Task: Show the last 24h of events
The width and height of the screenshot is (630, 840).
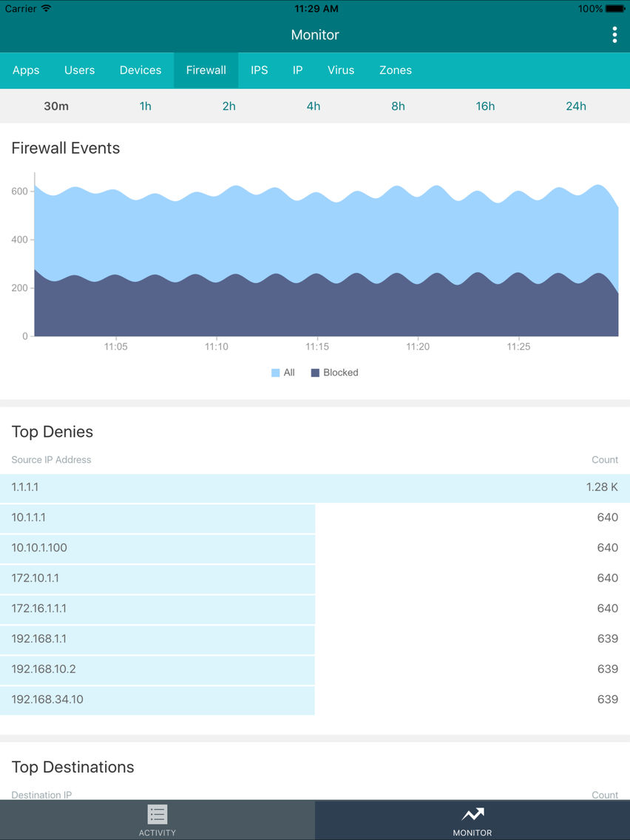Action: point(576,106)
